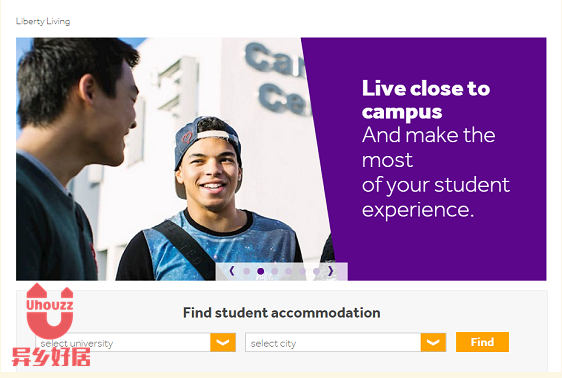Advance to the next carousel slide arrow

click(x=330, y=271)
